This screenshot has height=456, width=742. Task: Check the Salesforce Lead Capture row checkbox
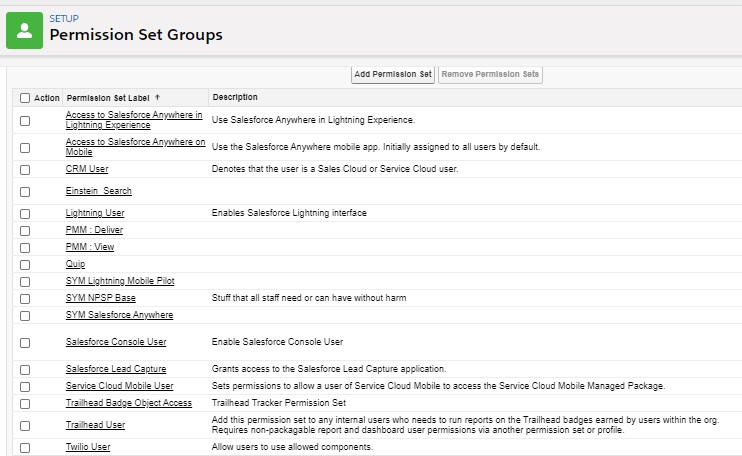25,369
